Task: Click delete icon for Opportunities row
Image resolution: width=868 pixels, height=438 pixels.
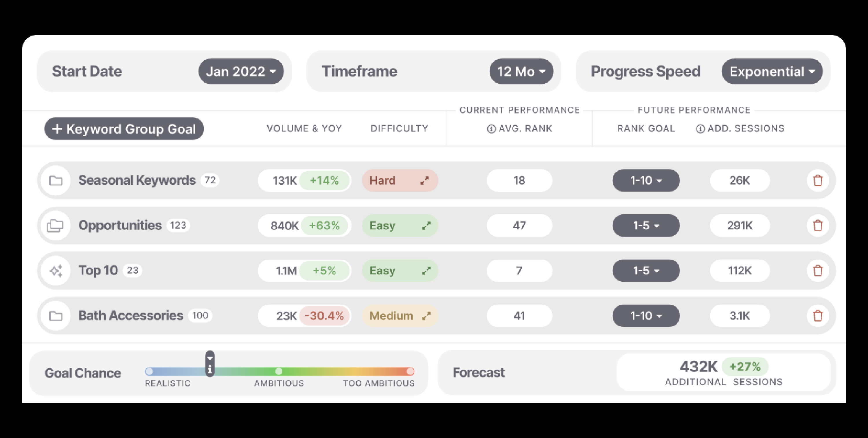Action: [818, 226]
